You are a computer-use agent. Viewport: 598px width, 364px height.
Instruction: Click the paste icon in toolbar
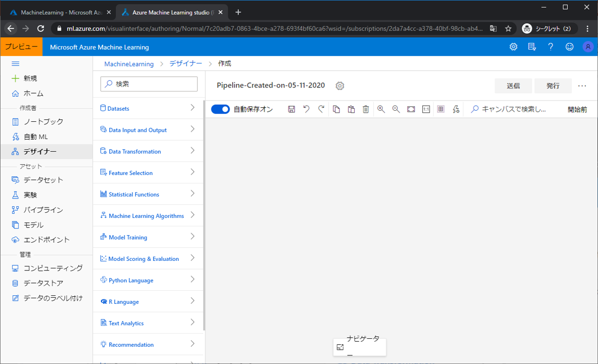(351, 109)
